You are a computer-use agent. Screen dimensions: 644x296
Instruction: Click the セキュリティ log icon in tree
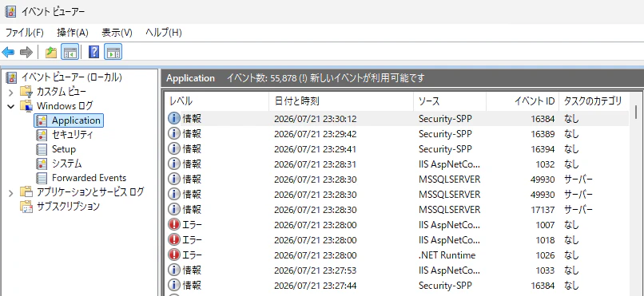(42, 135)
